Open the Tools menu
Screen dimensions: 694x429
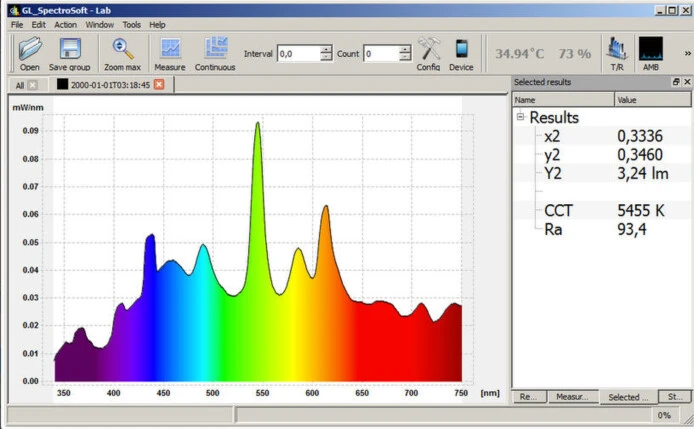pos(131,24)
